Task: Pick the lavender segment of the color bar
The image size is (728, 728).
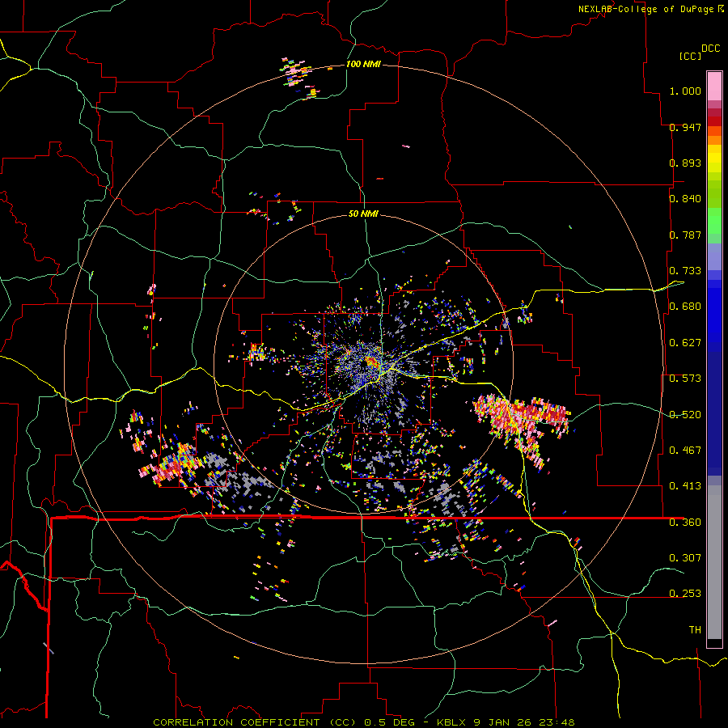Action: (x=714, y=256)
